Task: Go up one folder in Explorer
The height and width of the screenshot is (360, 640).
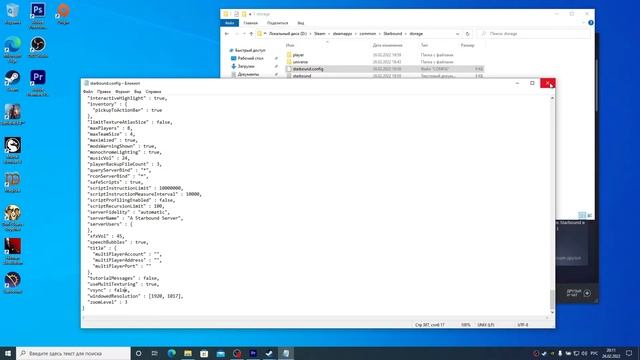Action: click(x=251, y=34)
